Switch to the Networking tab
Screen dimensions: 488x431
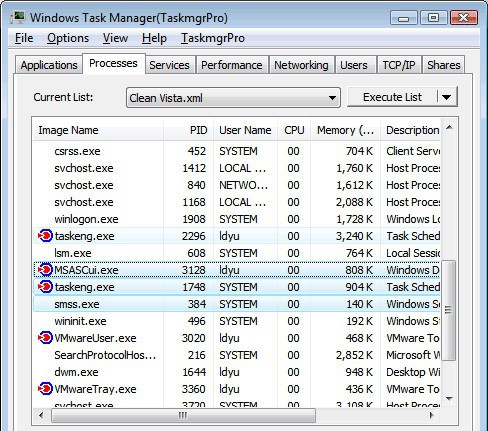tap(301, 65)
